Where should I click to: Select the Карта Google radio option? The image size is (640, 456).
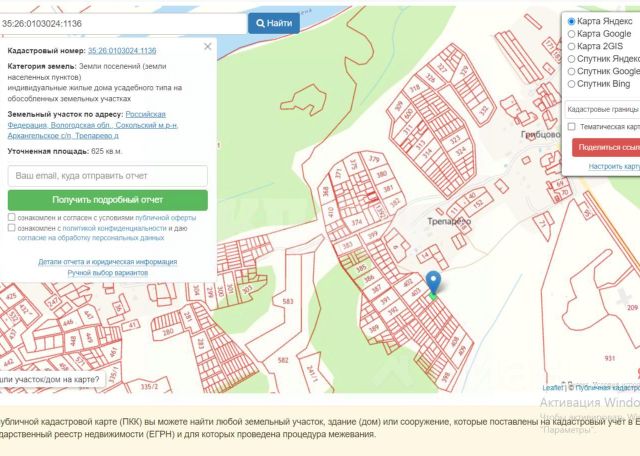[x=571, y=34]
